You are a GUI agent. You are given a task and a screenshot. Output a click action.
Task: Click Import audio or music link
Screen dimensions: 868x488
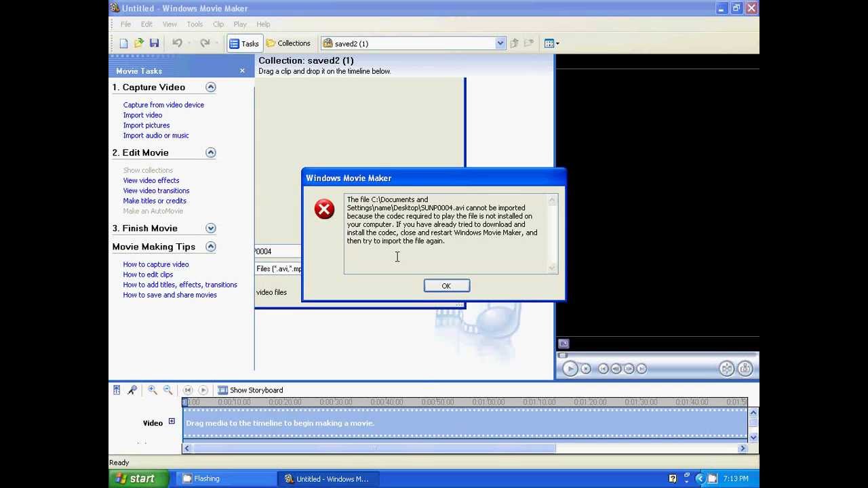tap(156, 136)
